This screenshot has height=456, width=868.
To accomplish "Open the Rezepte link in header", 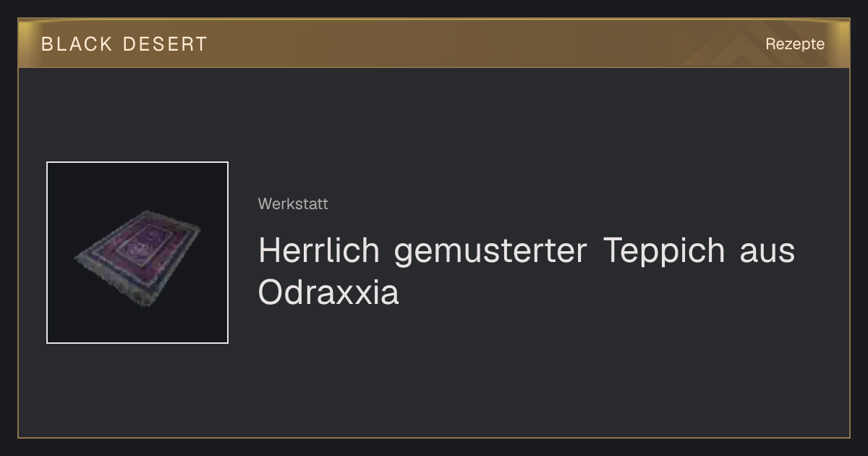I will pos(795,43).
